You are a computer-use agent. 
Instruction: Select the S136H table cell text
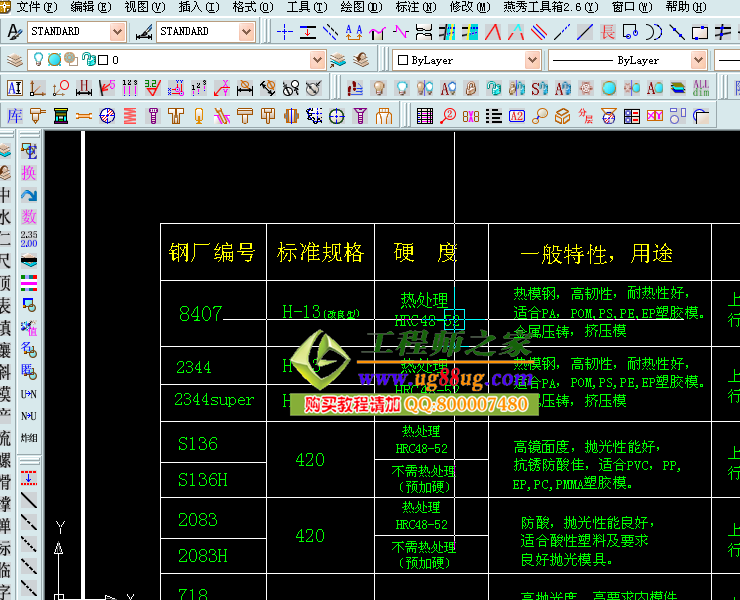click(202, 480)
